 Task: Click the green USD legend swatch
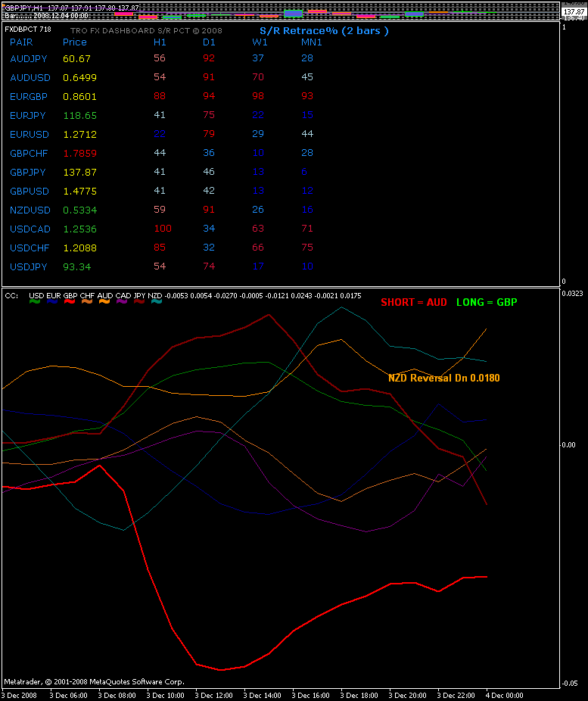(x=34, y=302)
